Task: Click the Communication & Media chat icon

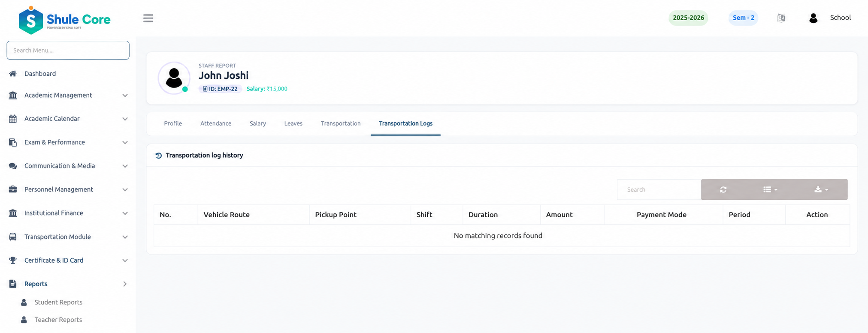Action: tap(13, 166)
